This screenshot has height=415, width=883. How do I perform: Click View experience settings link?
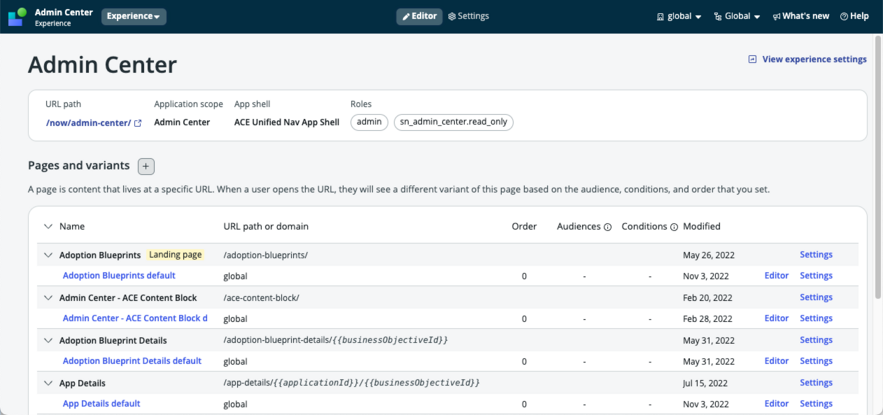[x=808, y=59]
